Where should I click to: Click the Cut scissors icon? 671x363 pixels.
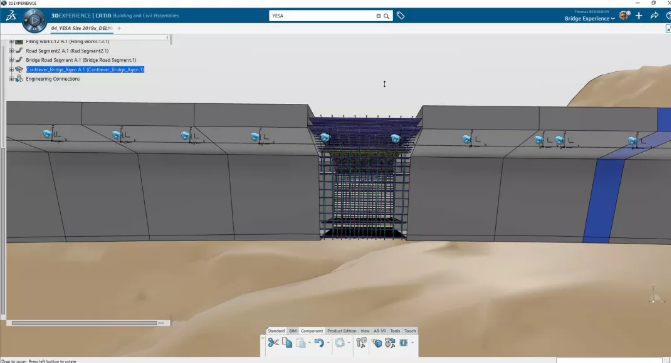pos(273,342)
